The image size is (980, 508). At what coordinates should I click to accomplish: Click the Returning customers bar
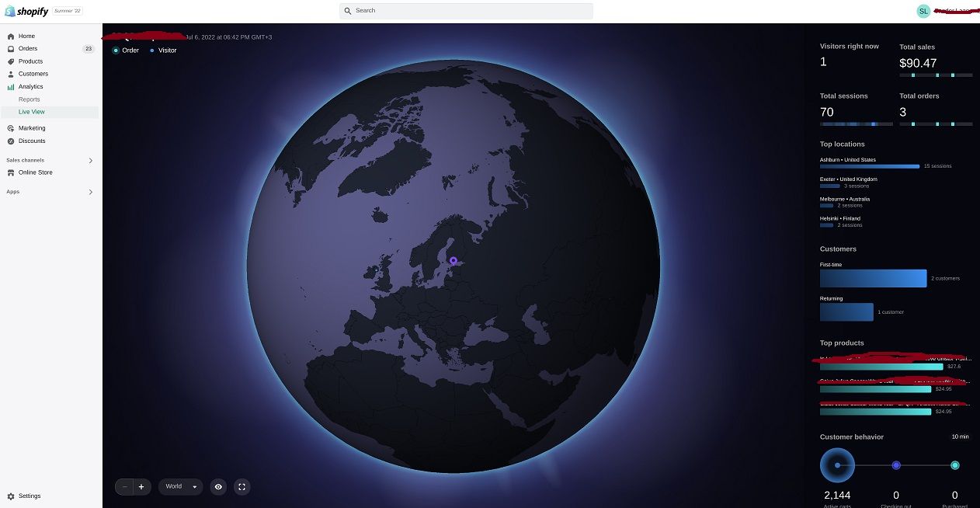click(x=846, y=312)
